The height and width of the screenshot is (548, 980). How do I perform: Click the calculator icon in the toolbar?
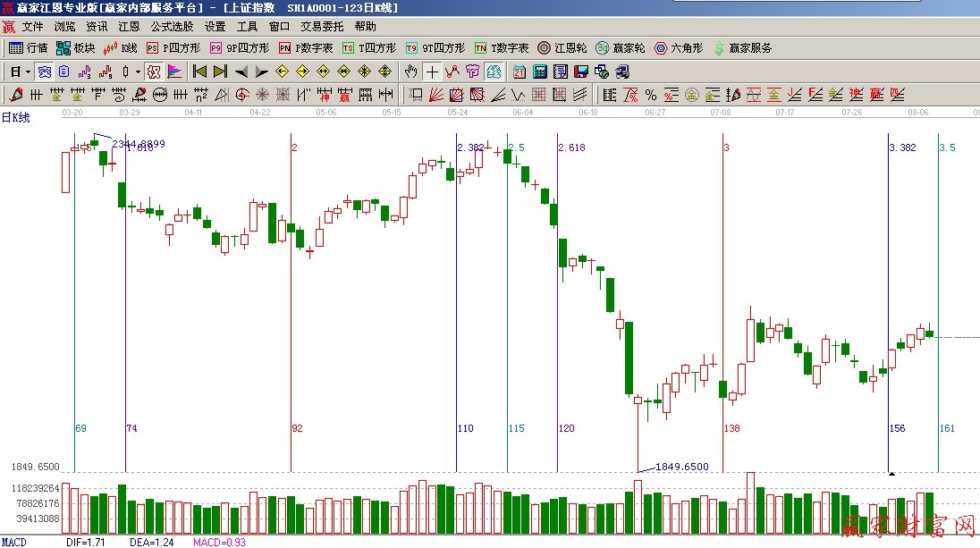[541, 72]
